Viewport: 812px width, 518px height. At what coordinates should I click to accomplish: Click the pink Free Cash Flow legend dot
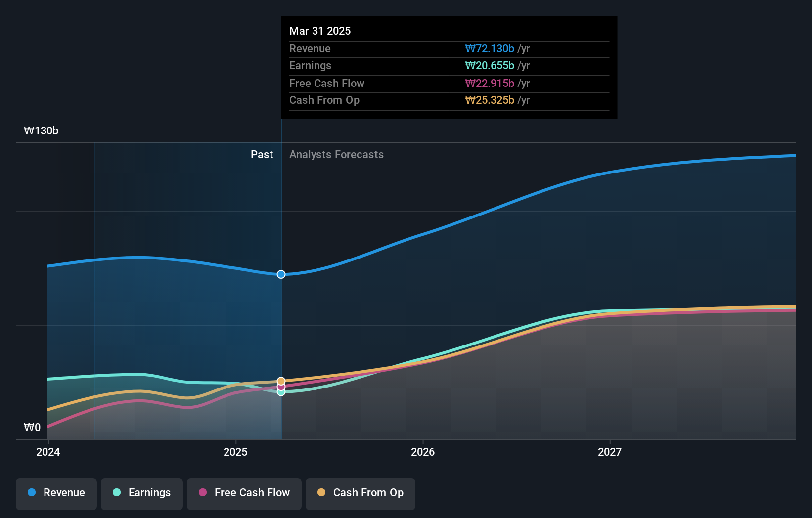[x=202, y=493]
